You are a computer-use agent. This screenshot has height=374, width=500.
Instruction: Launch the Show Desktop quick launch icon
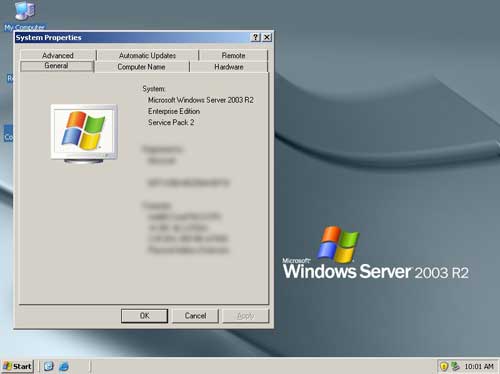click(49, 366)
